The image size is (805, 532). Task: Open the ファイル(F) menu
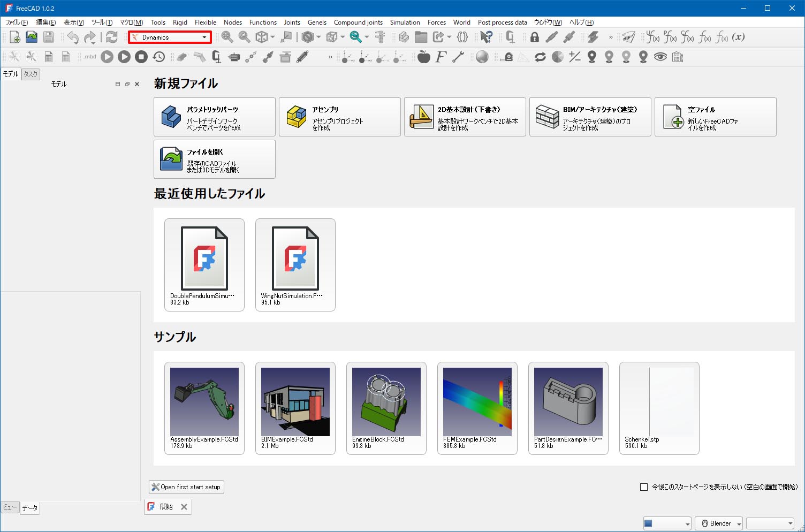click(17, 22)
